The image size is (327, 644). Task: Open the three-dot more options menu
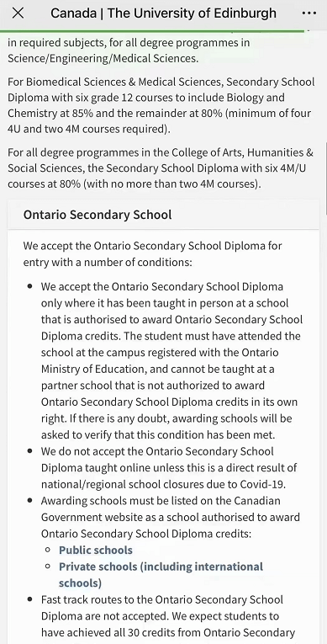(x=309, y=13)
